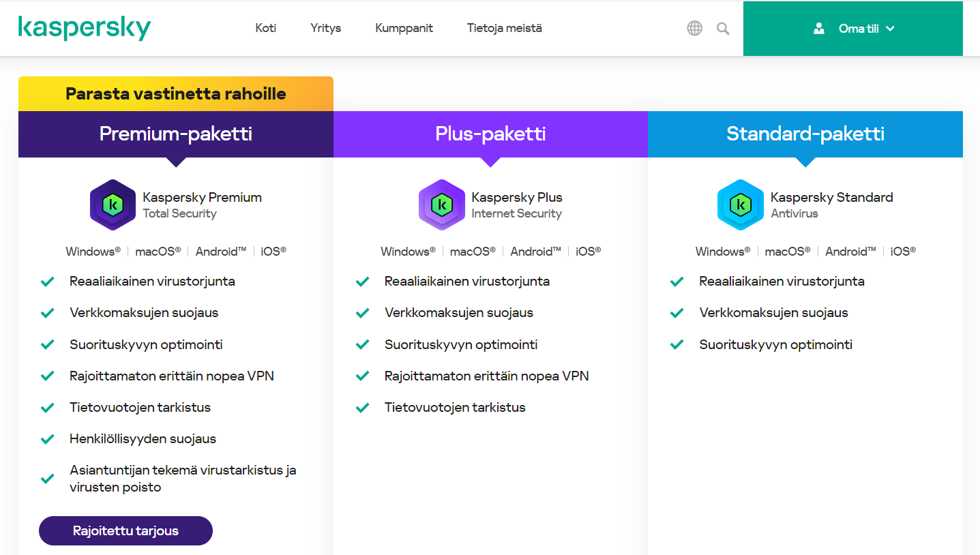The width and height of the screenshot is (980, 555).
Task: Click Plus package Tietovuotojen tarkistus checkmark
Action: [362, 408]
